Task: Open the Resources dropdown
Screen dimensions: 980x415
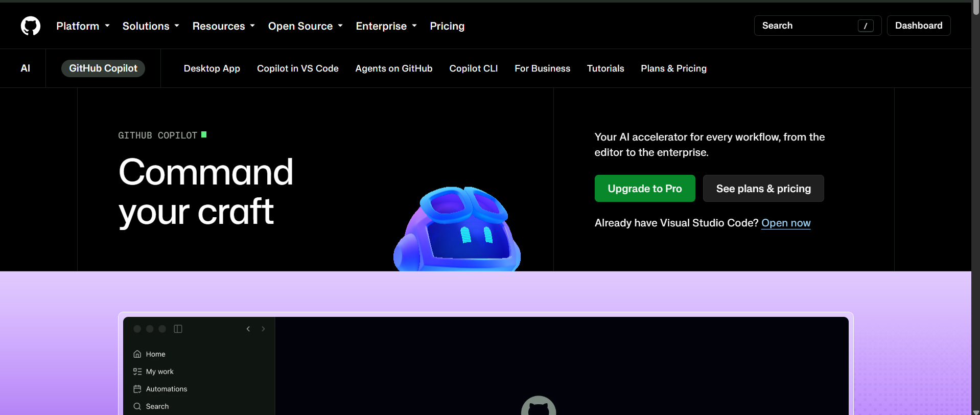Action: 223,26
